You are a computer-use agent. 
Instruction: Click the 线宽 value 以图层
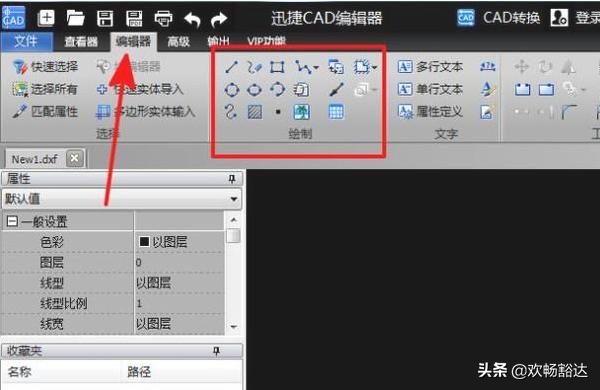point(179,324)
